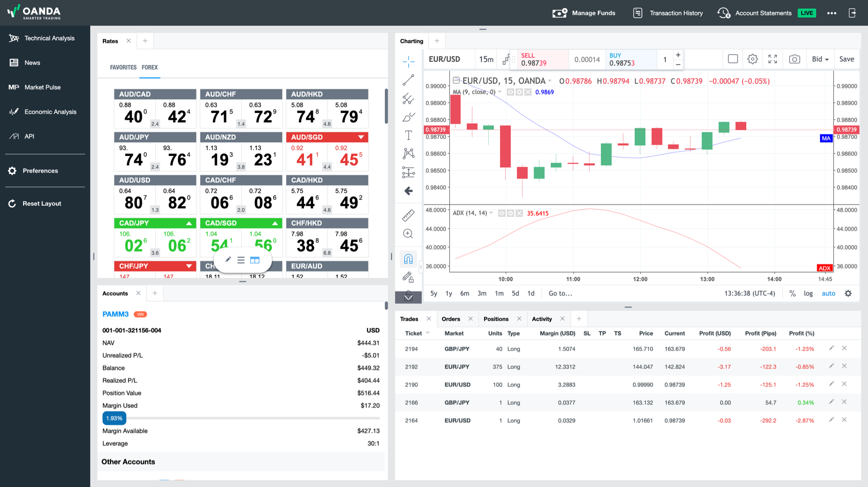868x487 pixels.
Task: Click the zoom in magnifier tool
Action: point(408,234)
